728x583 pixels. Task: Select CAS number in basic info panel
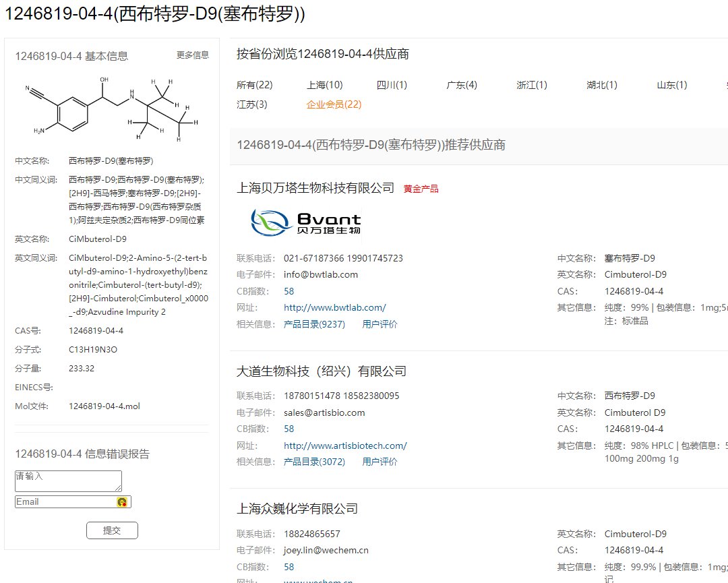[96, 331]
